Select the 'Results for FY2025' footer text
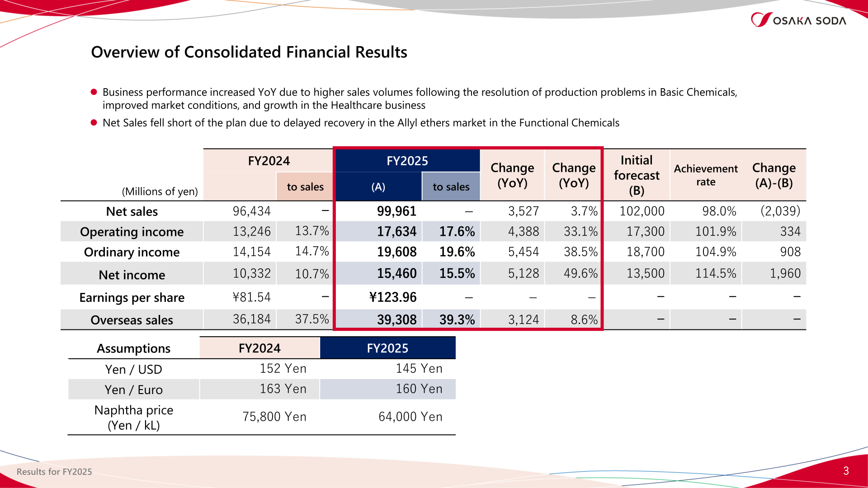The image size is (868, 488). coord(54,472)
